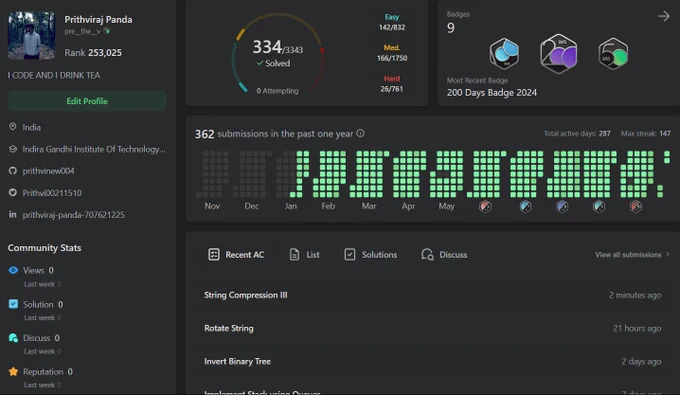Image resolution: width=680 pixels, height=395 pixels.
Task: Click the Rank 253,025 text
Action: tap(93, 52)
